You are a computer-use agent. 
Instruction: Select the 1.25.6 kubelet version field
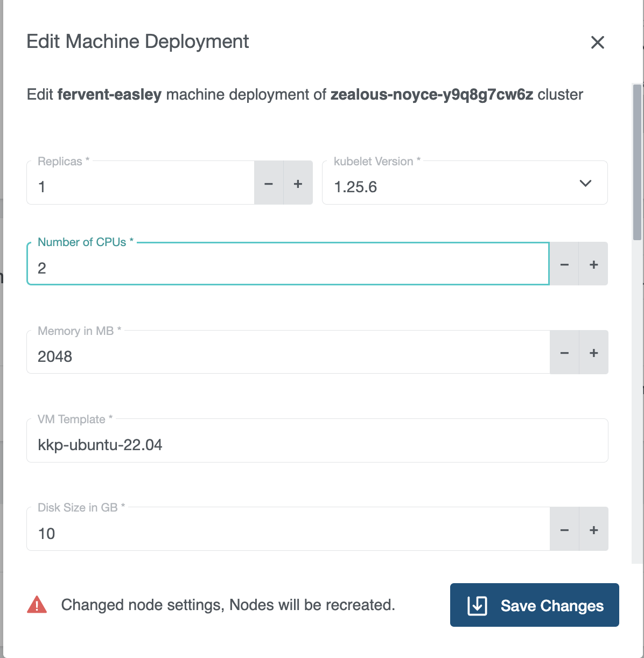pos(431,187)
